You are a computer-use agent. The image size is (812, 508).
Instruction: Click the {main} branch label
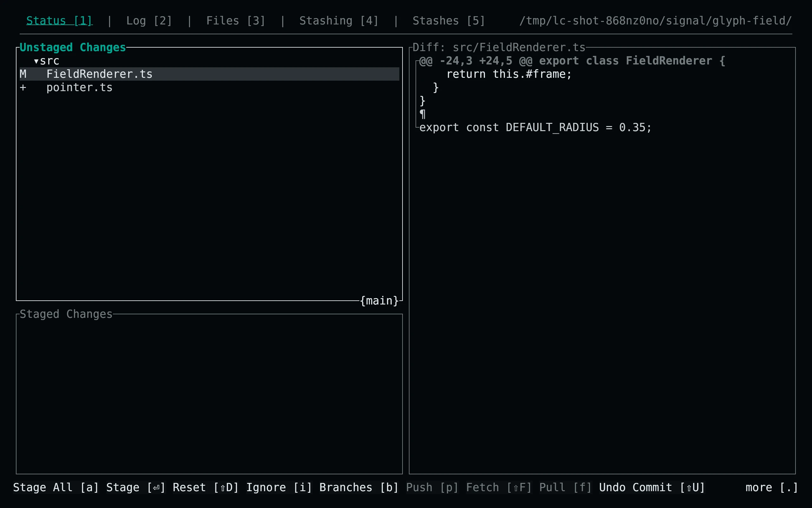[379, 301]
